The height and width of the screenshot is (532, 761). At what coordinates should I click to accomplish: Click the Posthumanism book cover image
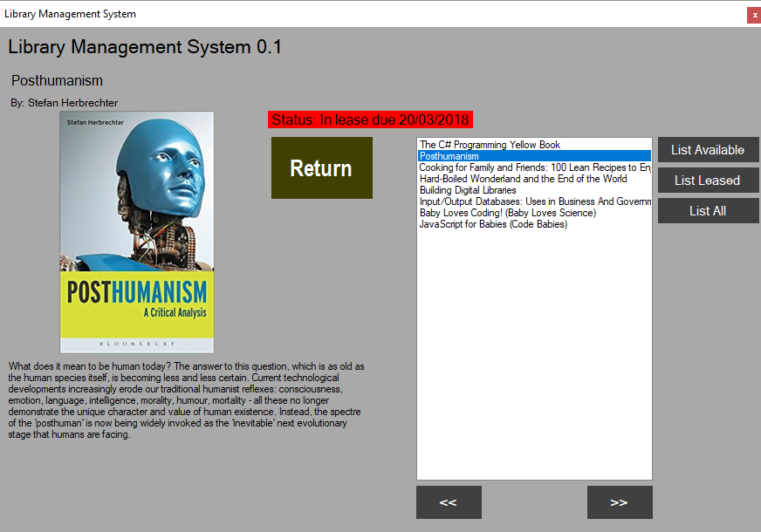pyautogui.click(x=137, y=232)
